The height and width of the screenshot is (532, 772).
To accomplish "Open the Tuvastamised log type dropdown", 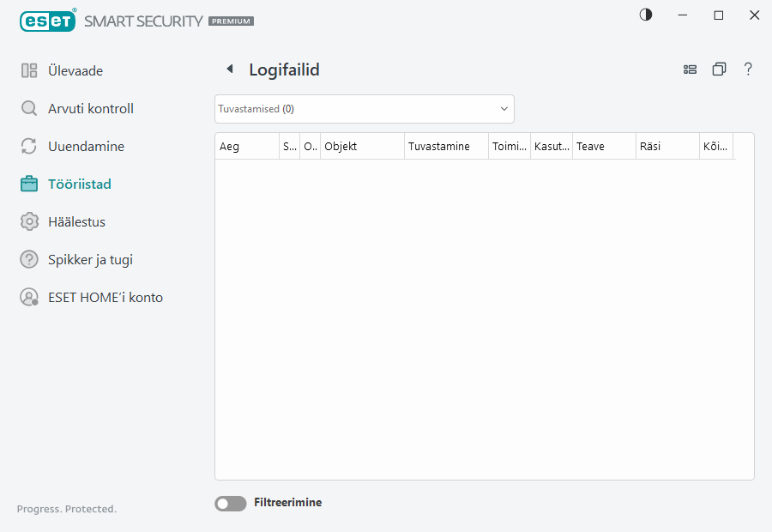I will tap(364, 109).
